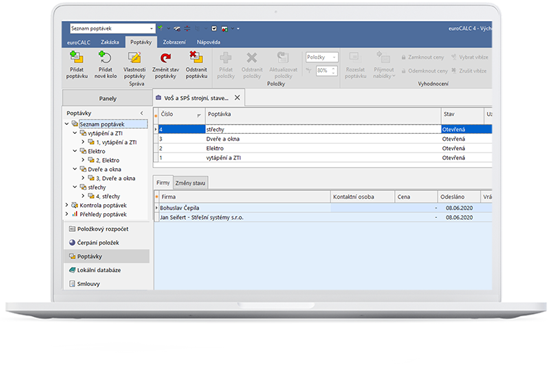
Task: Click the Přidat poptávku ribbon icon
Action: (x=77, y=57)
